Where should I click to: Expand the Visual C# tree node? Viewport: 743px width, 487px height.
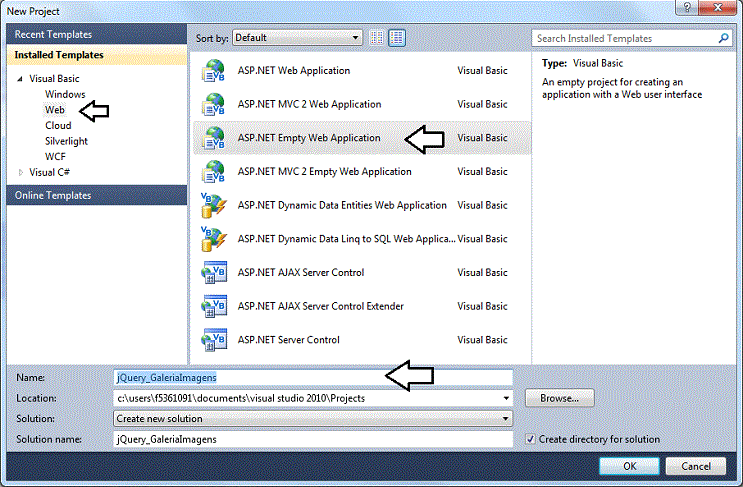click(20, 172)
